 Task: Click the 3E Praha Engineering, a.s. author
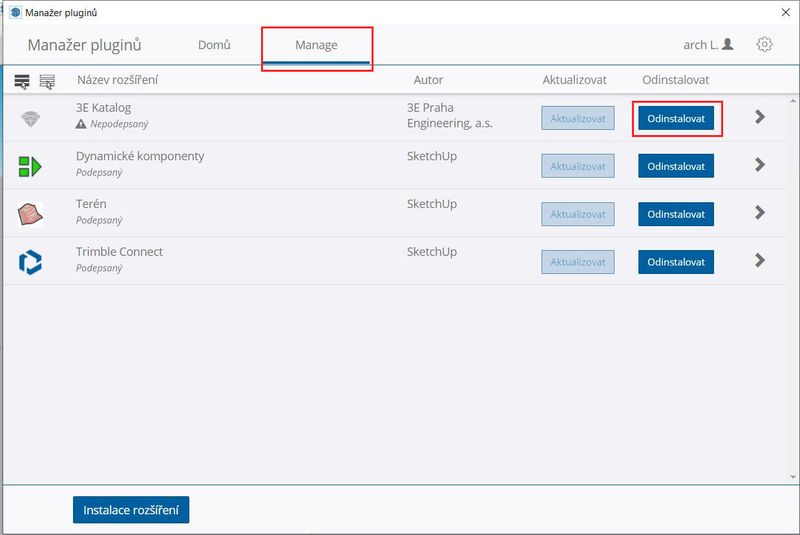(x=449, y=115)
